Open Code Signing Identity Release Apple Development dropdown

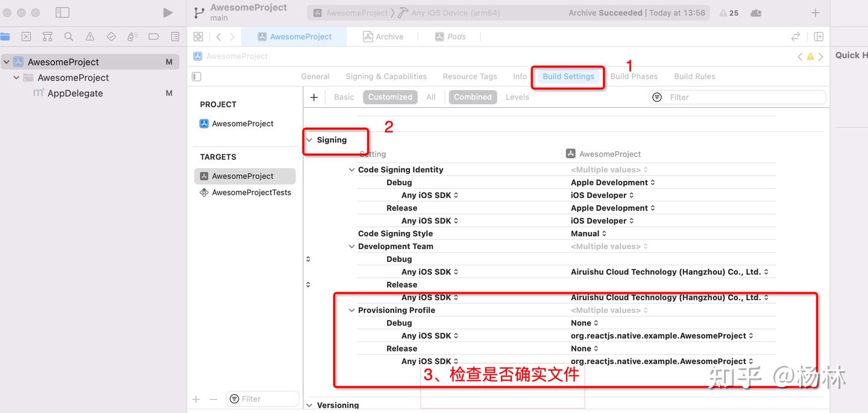612,208
